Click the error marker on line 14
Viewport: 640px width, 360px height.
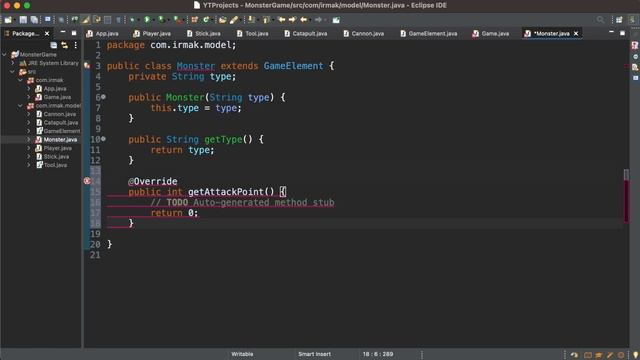pyautogui.click(x=87, y=181)
